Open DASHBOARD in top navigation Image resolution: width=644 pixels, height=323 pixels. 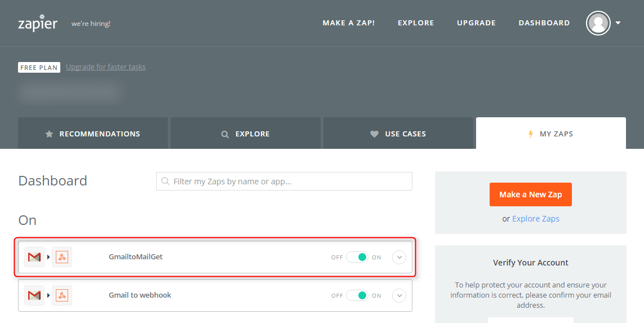(x=544, y=23)
